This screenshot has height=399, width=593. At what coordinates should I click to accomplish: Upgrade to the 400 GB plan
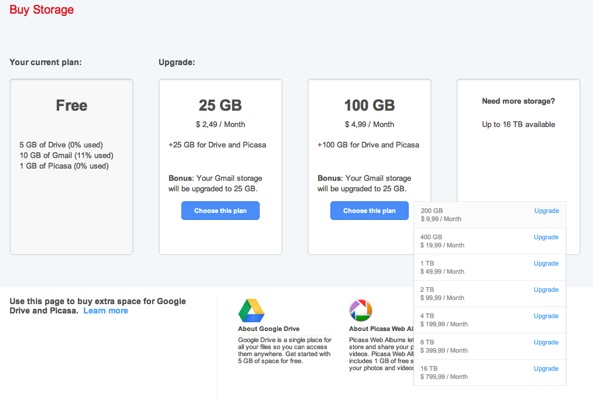[x=546, y=237]
